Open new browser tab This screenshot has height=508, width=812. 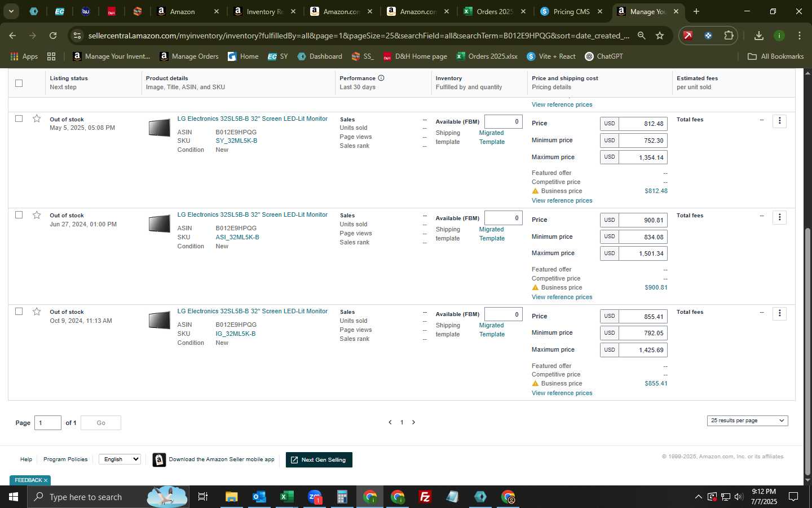pyautogui.click(x=696, y=11)
